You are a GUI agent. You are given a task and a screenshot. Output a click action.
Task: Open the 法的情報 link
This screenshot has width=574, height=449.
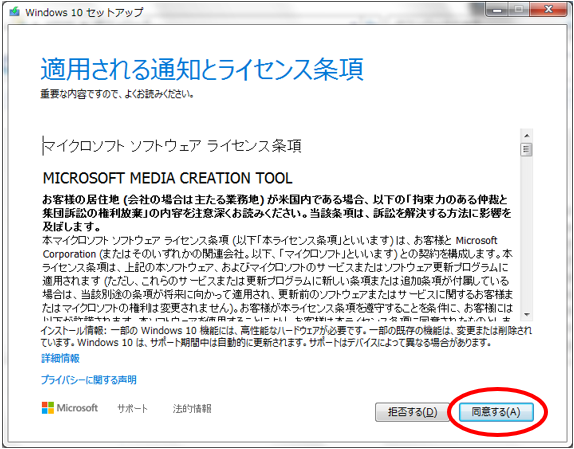tap(192, 408)
